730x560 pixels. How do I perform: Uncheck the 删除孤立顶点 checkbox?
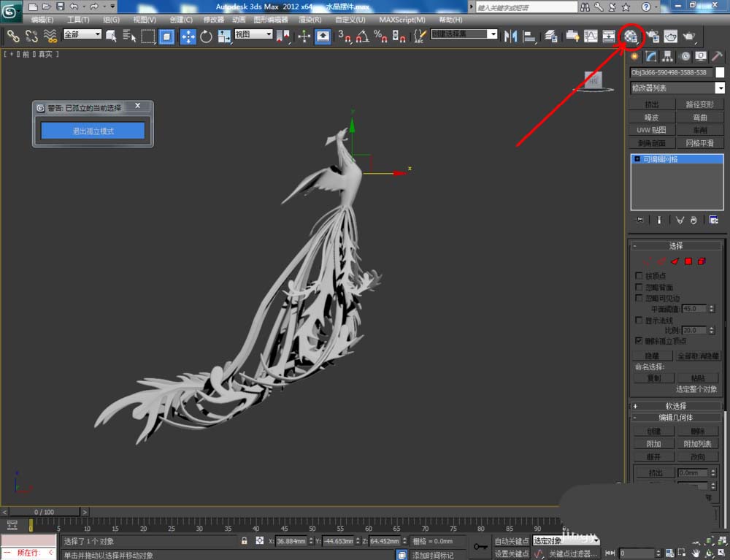point(639,341)
